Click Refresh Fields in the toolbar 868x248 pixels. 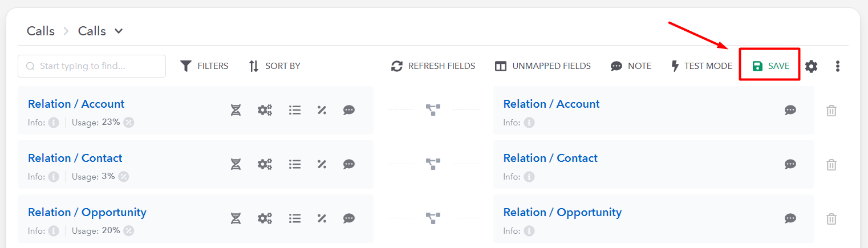click(433, 66)
